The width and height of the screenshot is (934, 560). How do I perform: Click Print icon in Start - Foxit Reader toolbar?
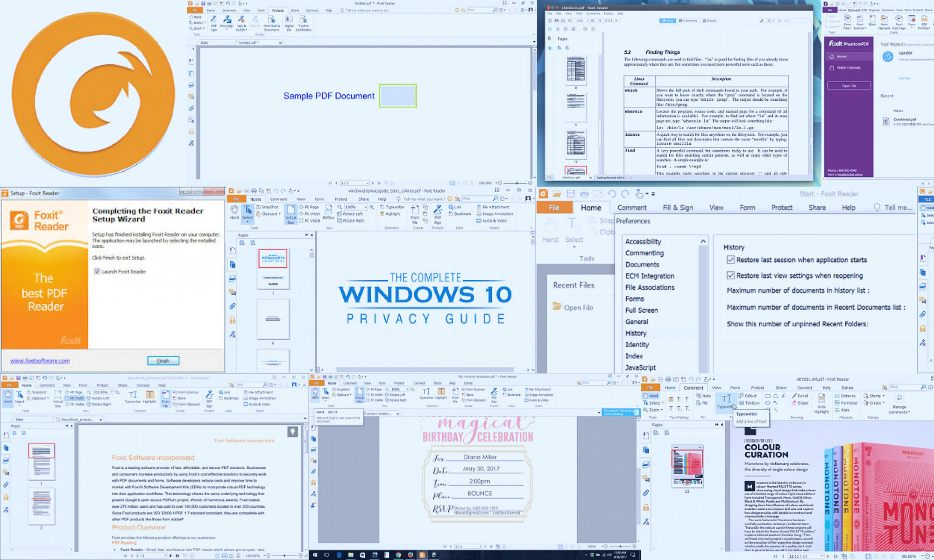click(x=584, y=193)
